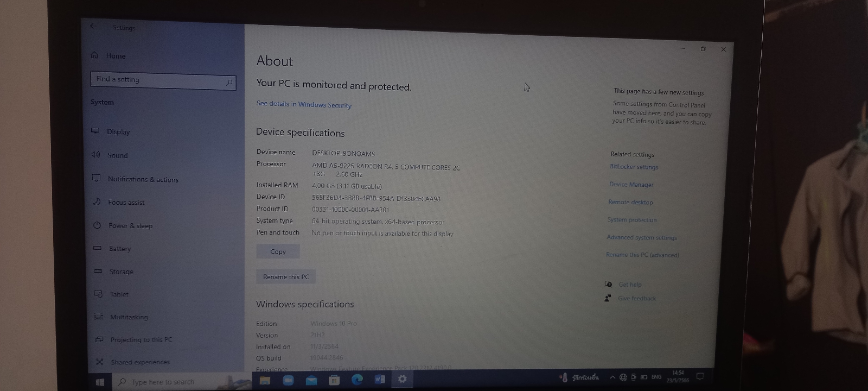Viewport: 868px width, 391px height.
Task: Open Power & sleep settings
Action: click(123, 225)
